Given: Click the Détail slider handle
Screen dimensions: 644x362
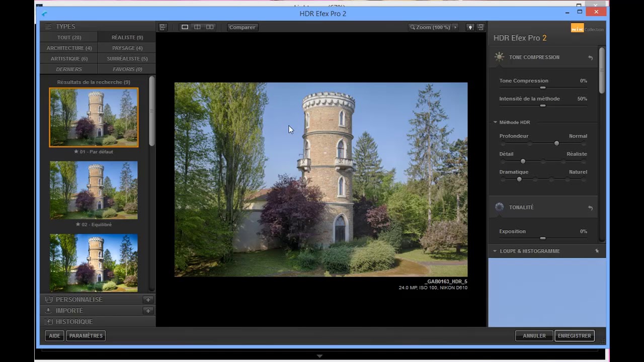Looking at the screenshot, I should pyautogui.click(x=523, y=161).
